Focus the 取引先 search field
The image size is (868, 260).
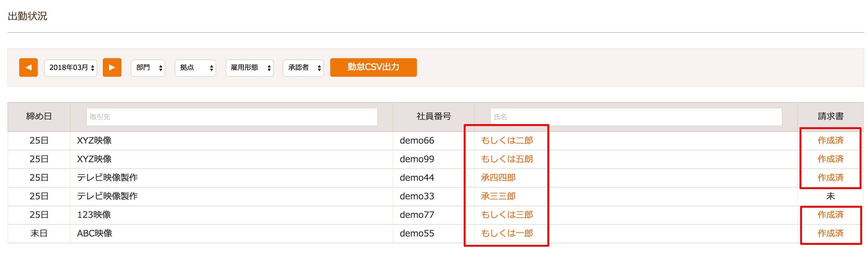(232, 117)
